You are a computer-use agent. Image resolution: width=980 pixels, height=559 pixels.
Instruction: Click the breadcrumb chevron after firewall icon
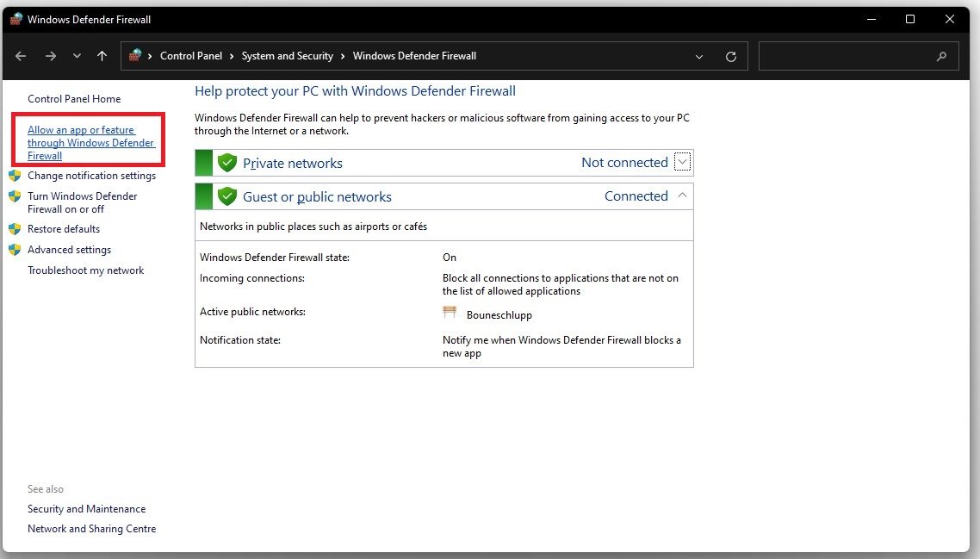coord(150,56)
